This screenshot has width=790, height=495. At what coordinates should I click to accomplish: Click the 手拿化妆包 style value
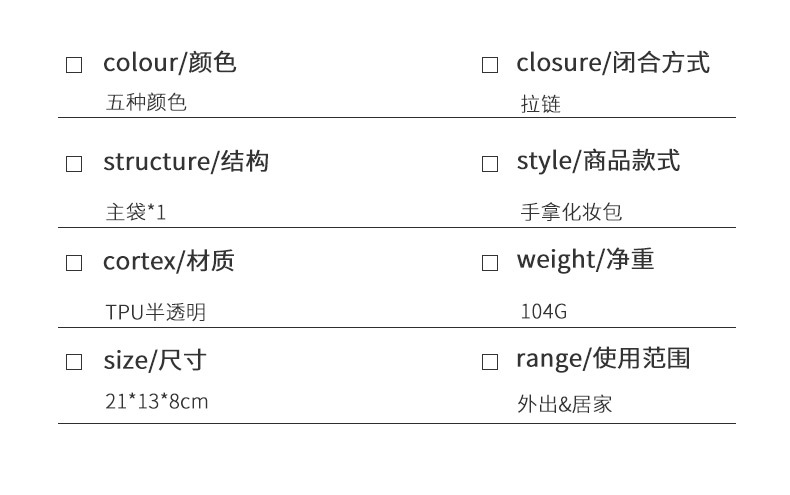point(571,212)
